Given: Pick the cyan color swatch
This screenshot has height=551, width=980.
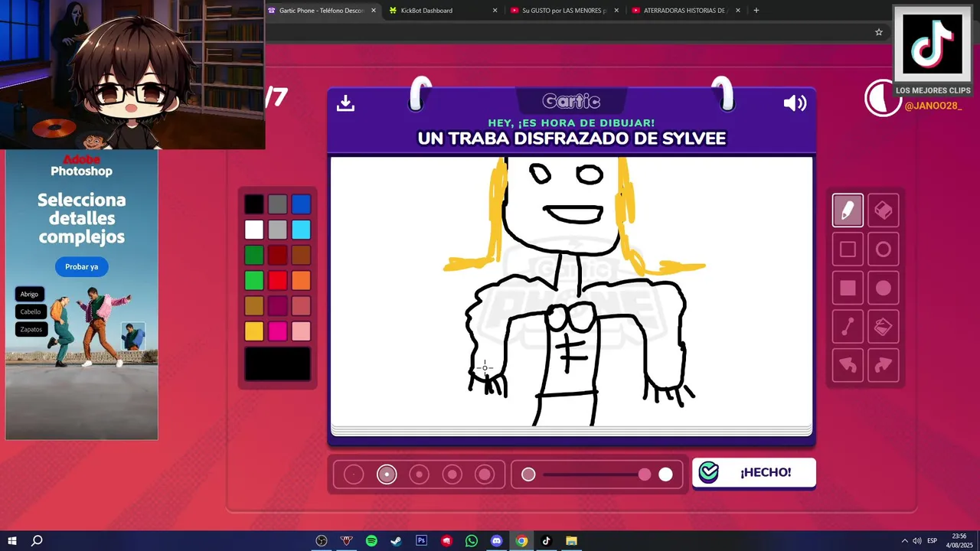Looking at the screenshot, I should coord(301,230).
